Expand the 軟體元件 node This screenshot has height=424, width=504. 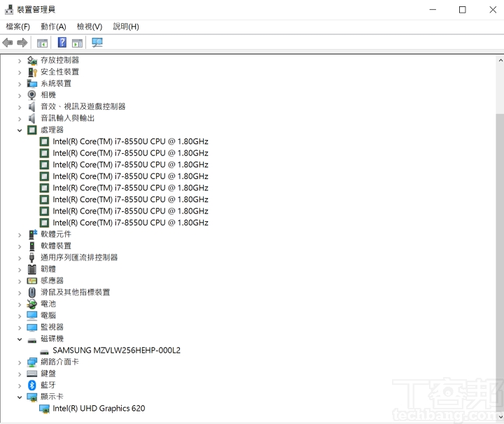pos(20,235)
